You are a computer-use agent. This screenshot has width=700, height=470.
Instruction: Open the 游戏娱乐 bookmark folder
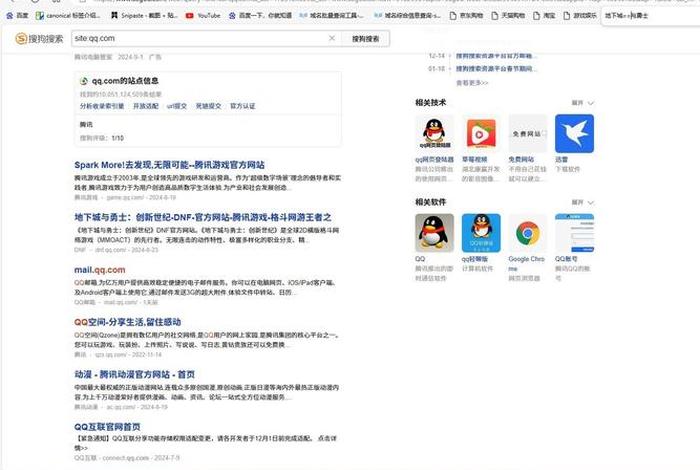click(579, 16)
